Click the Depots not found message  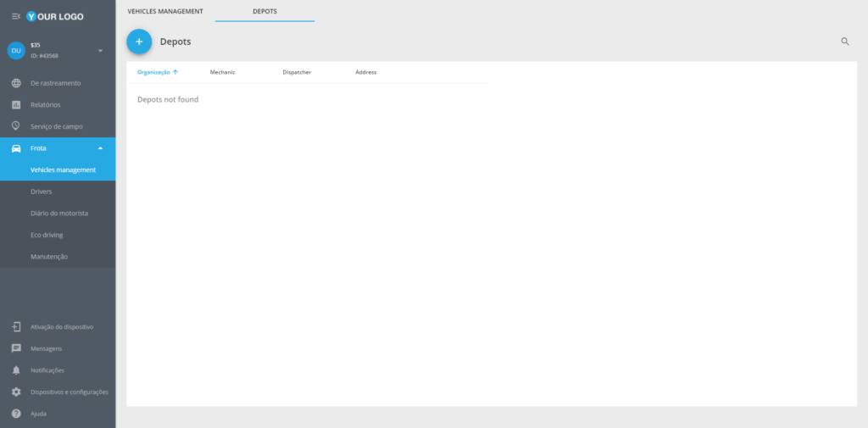coord(168,100)
